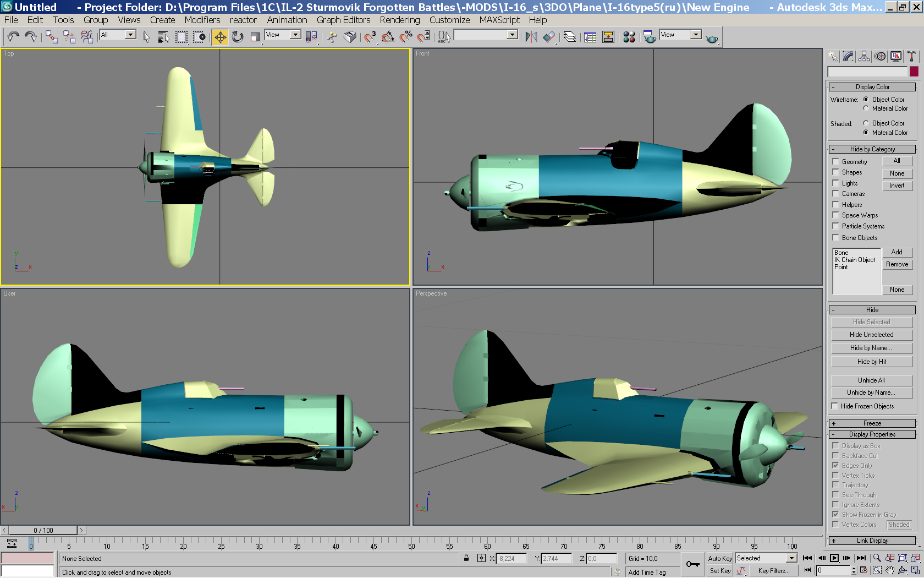Viewport: 924px width, 578px height.
Task: Set Wireframe to Object Color
Action: click(x=866, y=100)
